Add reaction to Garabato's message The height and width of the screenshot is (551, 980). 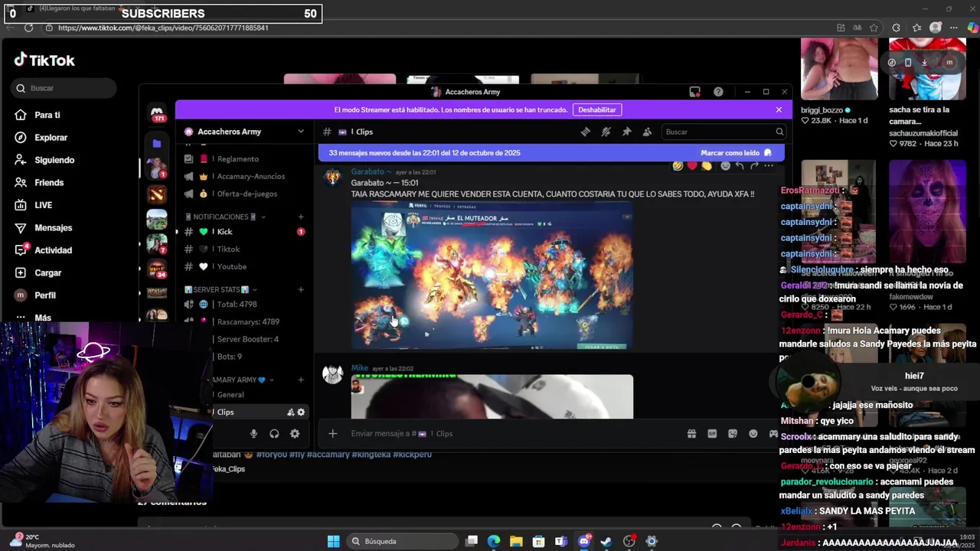click(x=725, y=165)
